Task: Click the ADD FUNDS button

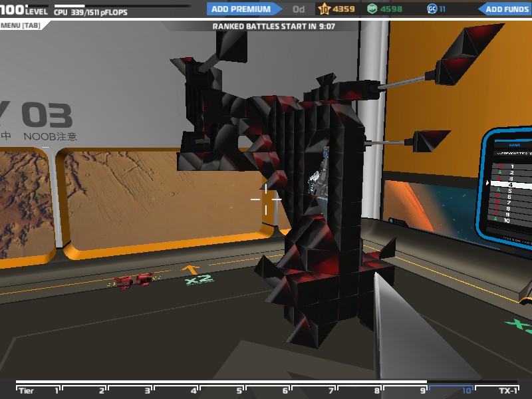Action: tap(505, 9)
